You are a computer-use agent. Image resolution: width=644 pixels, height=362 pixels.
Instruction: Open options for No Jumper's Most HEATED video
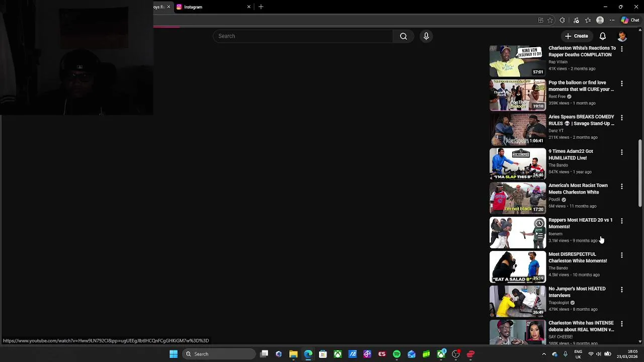click(622, 290)
